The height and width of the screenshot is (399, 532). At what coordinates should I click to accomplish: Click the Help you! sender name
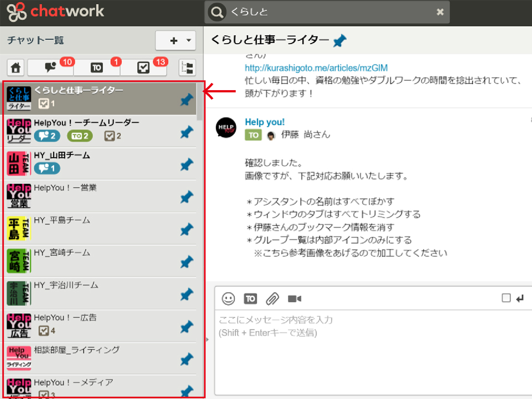click(265, 122)
